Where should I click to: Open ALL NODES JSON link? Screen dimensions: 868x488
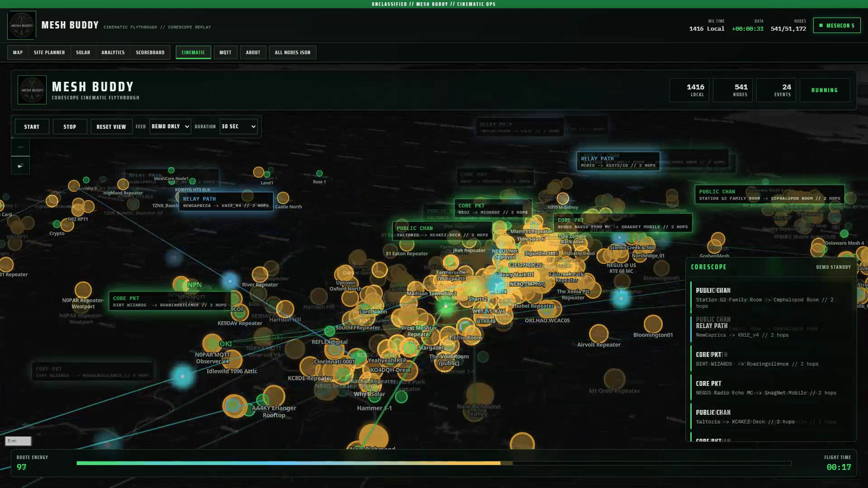[x=292, y=52]
